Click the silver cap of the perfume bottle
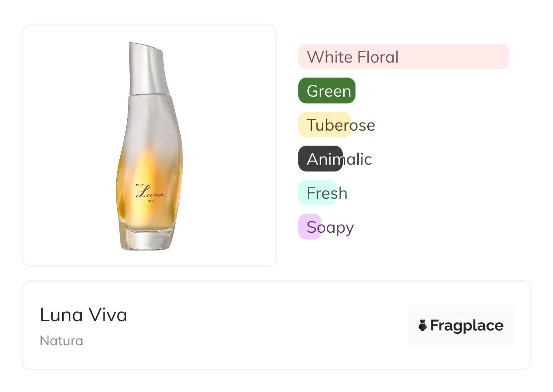Screen dimensions: 553x392 click(x=147, y=68)
